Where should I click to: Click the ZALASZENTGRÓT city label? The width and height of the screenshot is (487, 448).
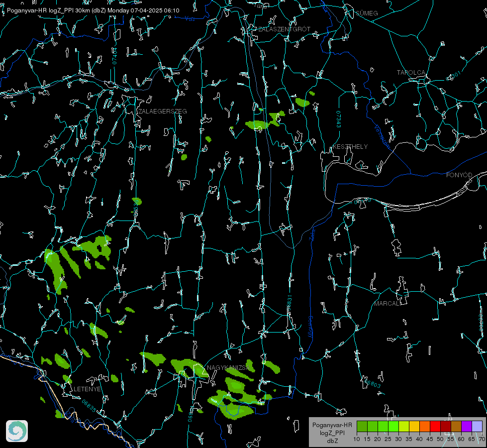[285, 29]
